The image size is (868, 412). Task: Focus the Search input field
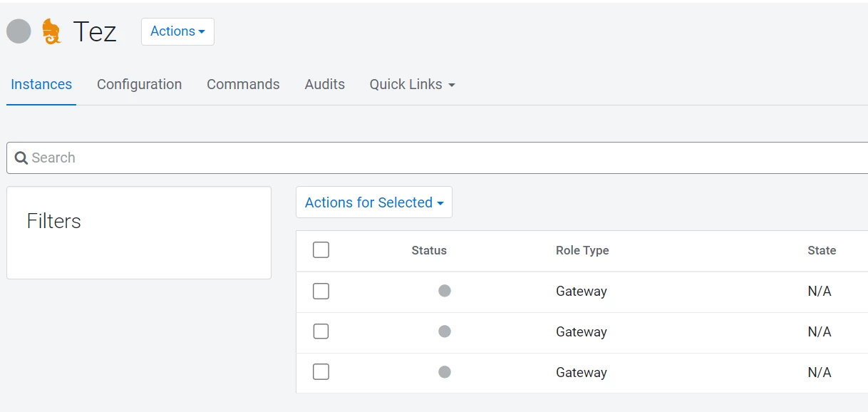point(438,158)
